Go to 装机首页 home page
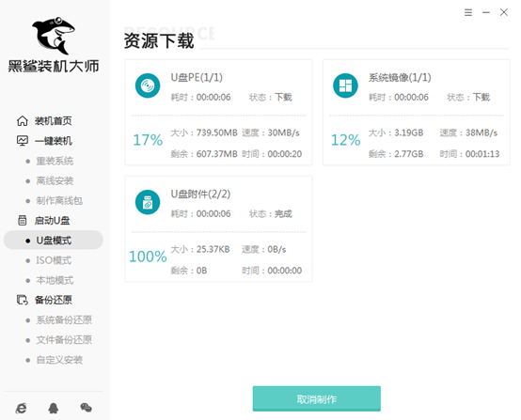521x420 pixels. 54,121
